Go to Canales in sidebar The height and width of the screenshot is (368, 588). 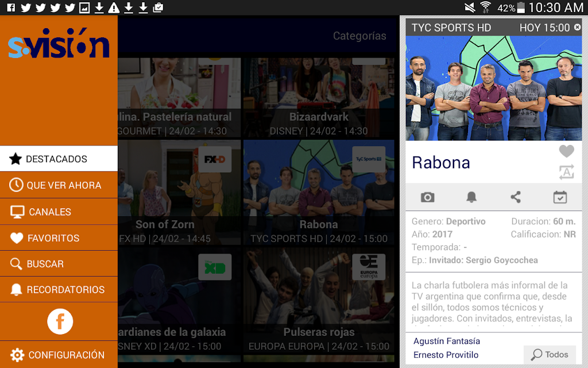[59, 212]
